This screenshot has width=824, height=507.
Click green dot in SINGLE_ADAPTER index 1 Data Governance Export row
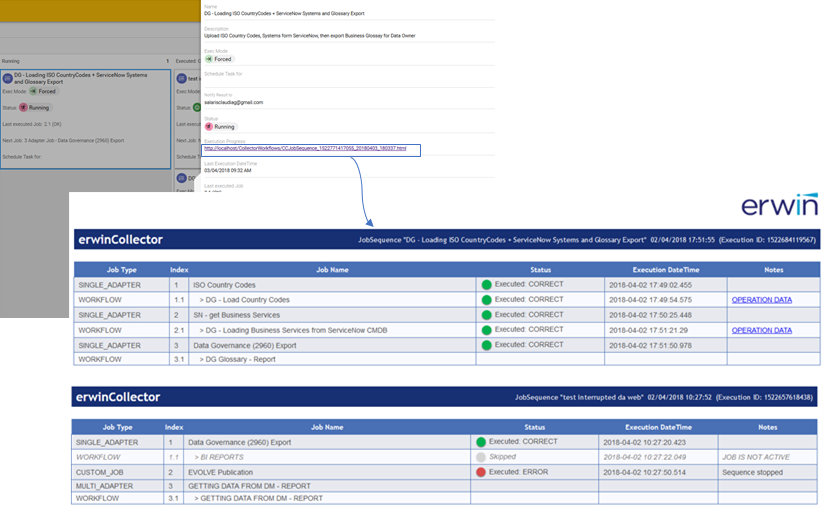click(481, 442)
